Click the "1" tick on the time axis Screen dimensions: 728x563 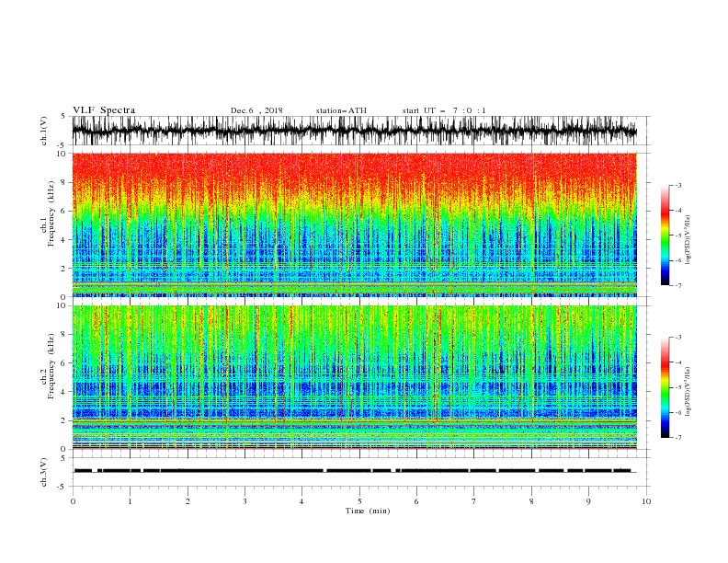click(130, 501)
